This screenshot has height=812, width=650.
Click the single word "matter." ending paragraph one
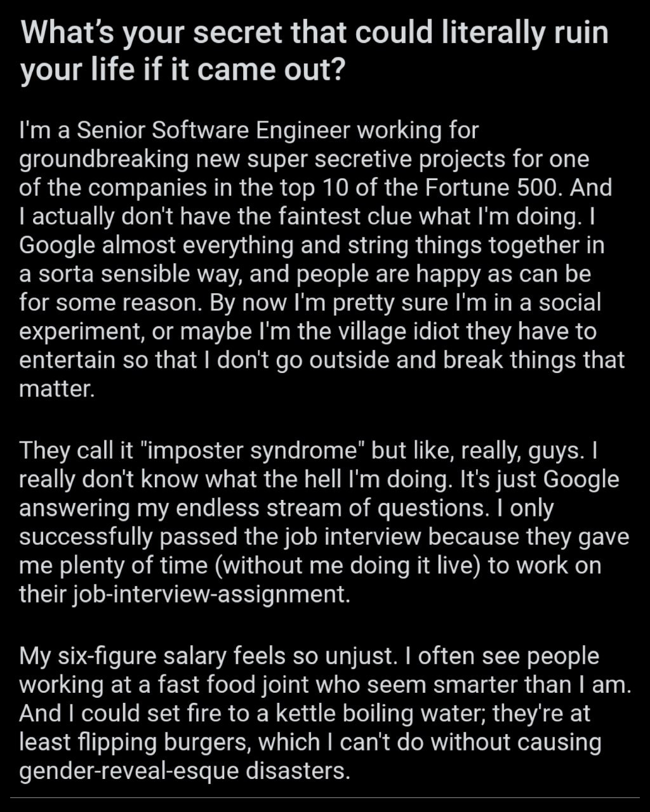(57, 389)
